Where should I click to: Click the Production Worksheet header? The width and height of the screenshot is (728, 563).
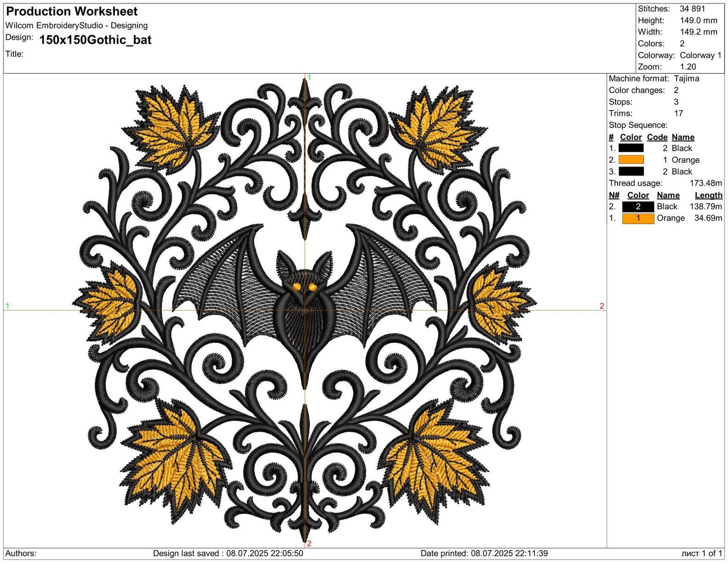pos(72,11)
